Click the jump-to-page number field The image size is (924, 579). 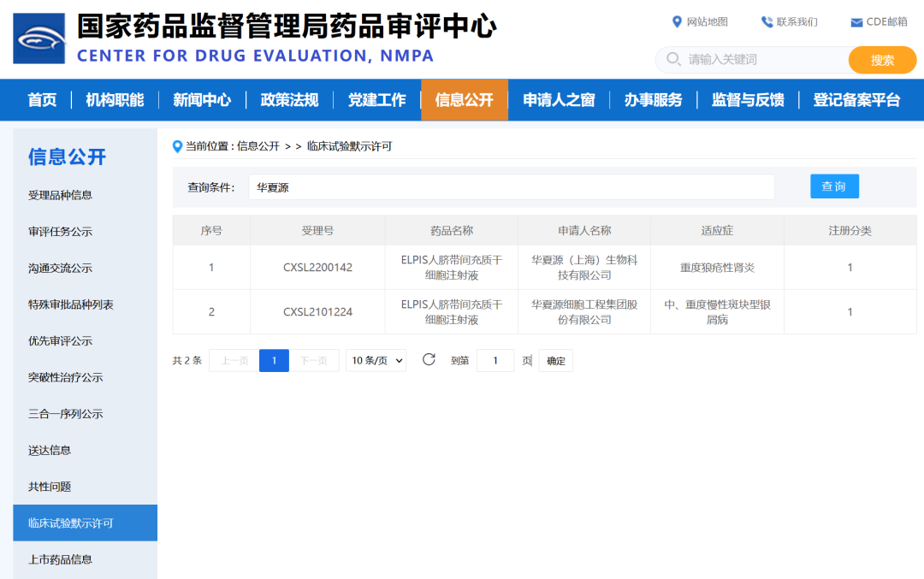click(495, 360)
